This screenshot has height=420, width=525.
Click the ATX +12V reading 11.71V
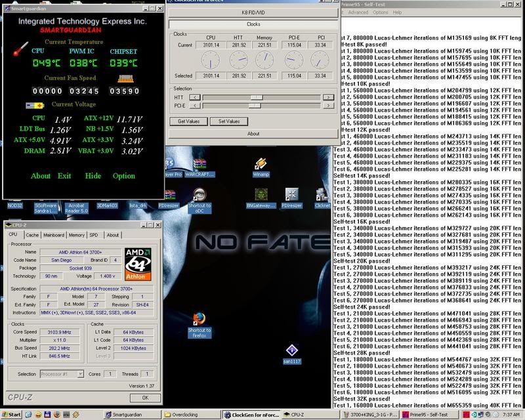[x=129, y=119]
